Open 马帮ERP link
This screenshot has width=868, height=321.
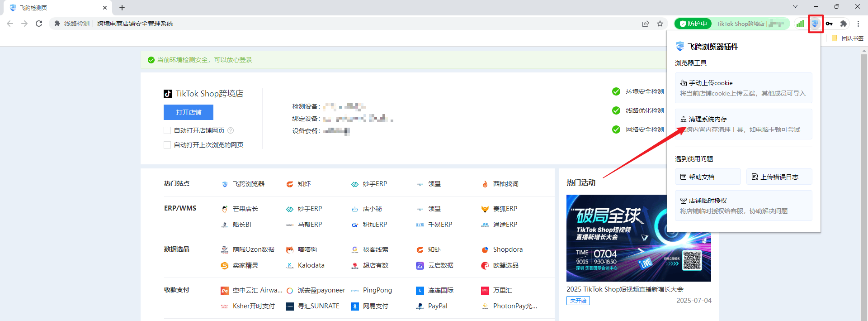304,225
